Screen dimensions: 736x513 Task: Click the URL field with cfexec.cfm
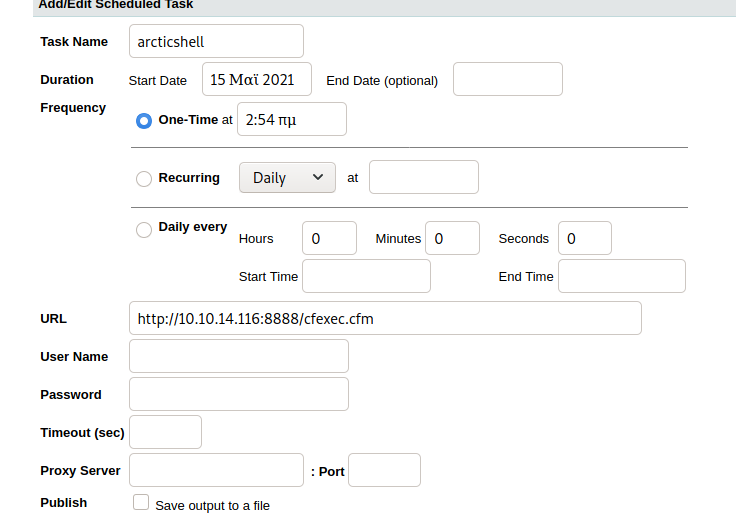point(385,318)
